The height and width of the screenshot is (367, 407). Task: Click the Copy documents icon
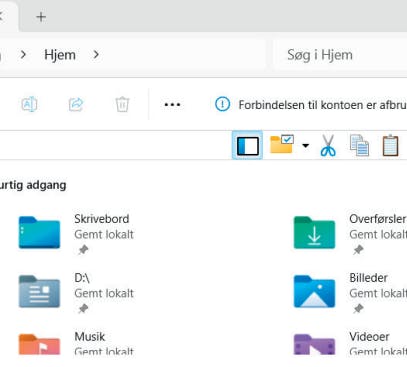[359, 145]
